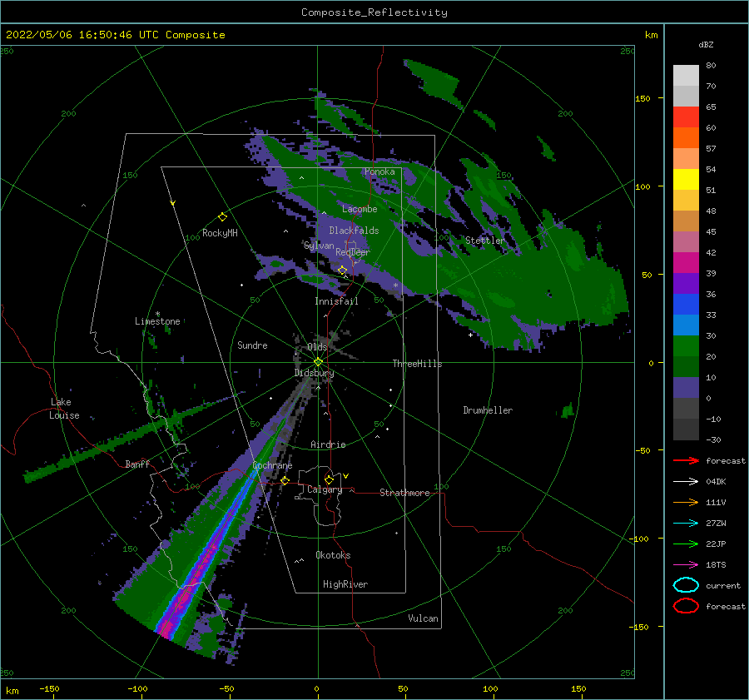Click the yellow diamond marker above Calgary
749x700 pixels.
[x=329, y=479]
